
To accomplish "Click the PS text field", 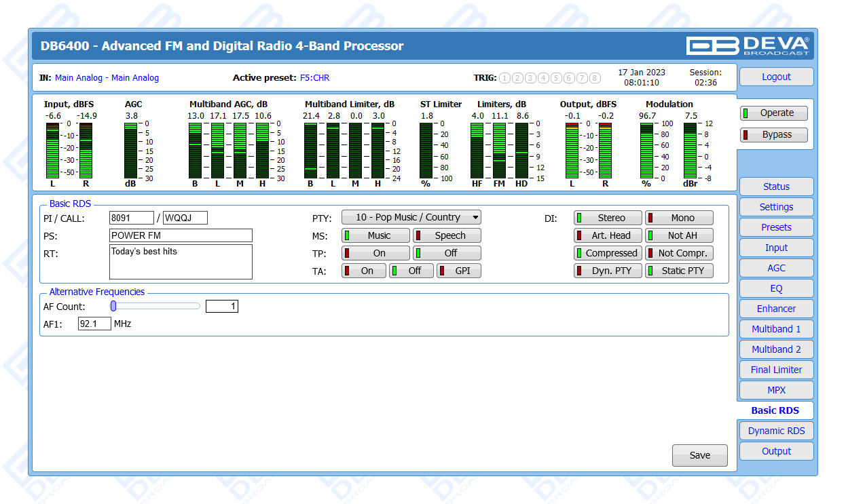I will coord(181,235).
